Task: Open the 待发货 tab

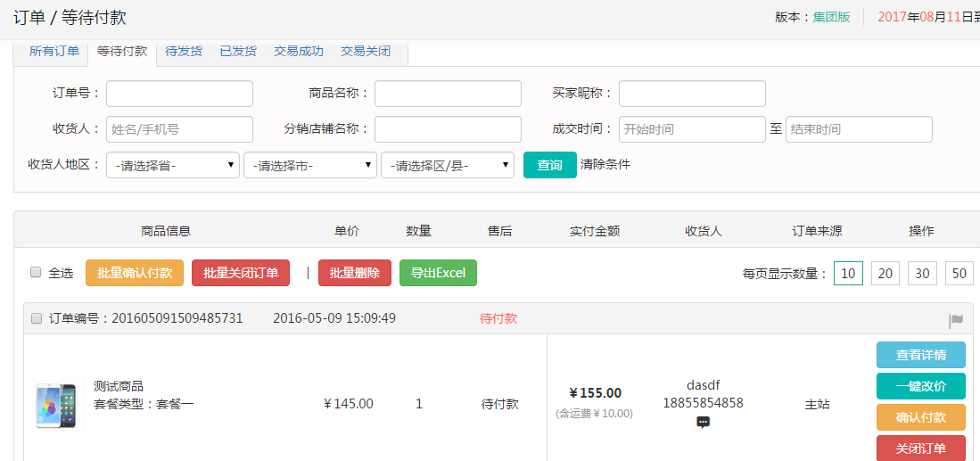Action: point(184,52)
